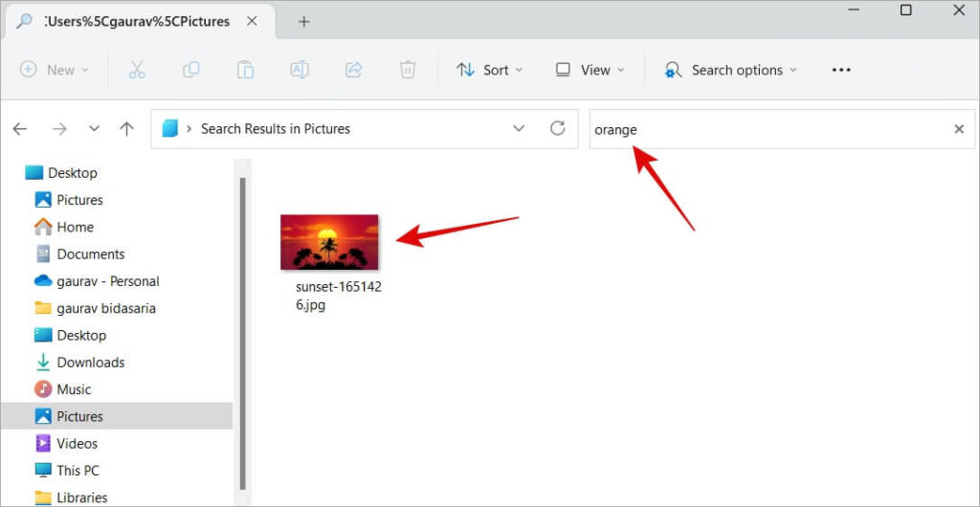The height and width of the screenshot is (507, 980).
Task: Open the Search options dropdown
Action: click(x=730, y=70)
